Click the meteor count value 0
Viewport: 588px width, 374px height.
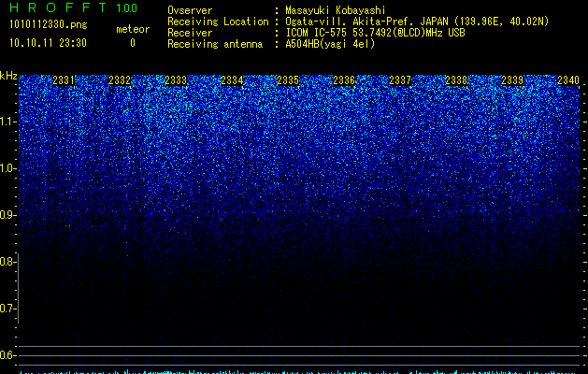click(x=133, y=43)
